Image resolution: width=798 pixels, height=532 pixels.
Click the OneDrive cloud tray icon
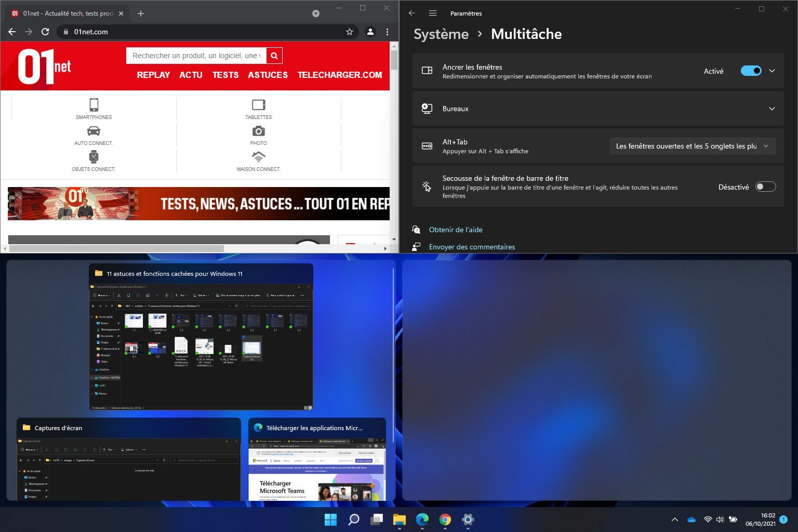tap(691, 520)
